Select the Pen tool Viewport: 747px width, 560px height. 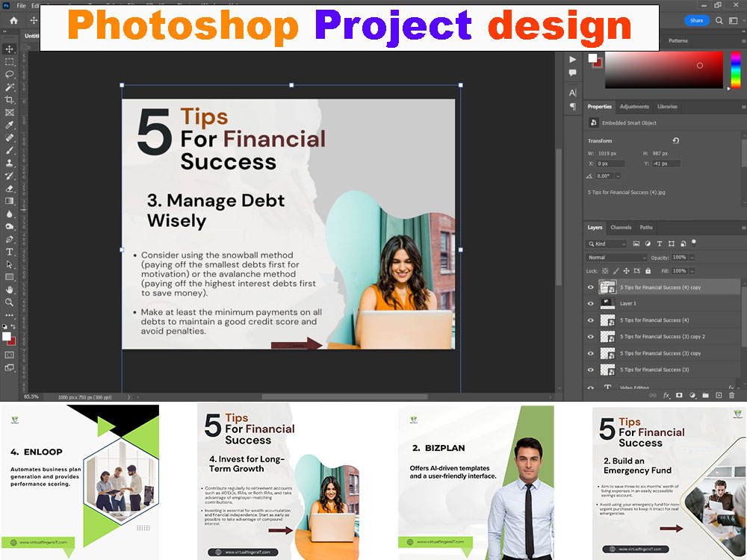coord(9,239)
